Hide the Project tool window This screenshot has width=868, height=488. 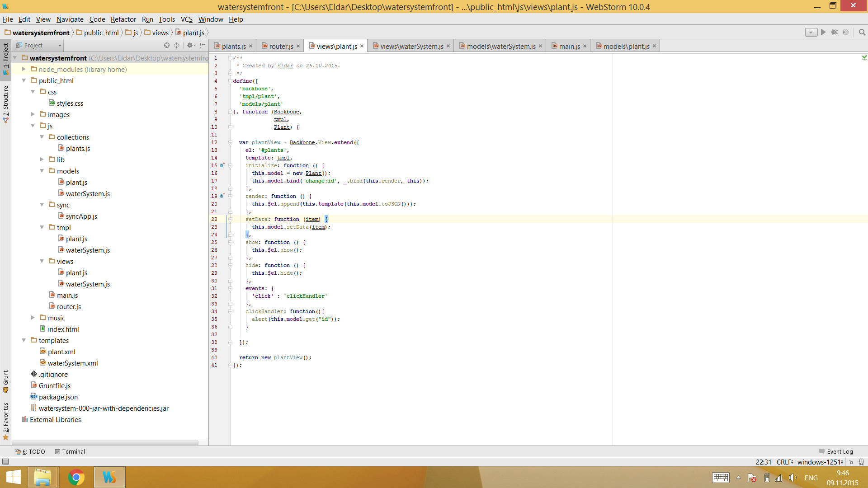[202, 45]
